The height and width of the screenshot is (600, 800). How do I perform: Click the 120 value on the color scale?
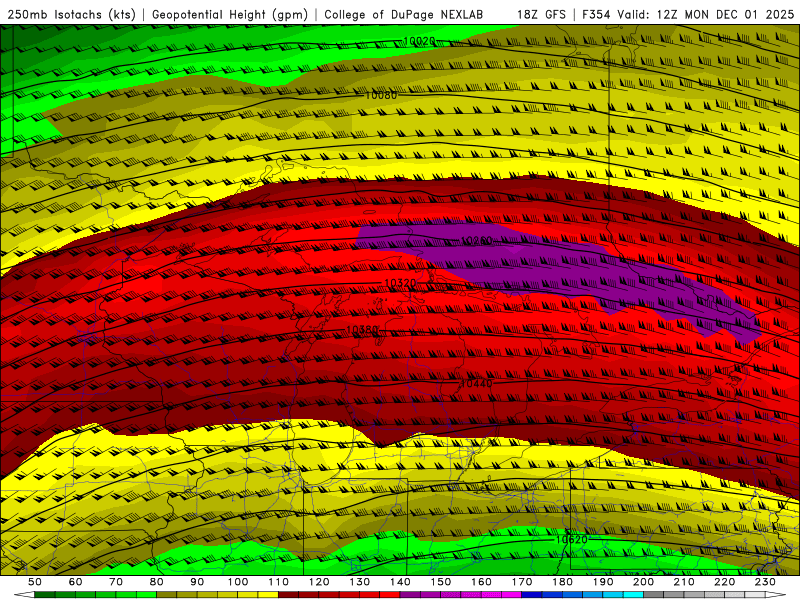tap(319, 582)
